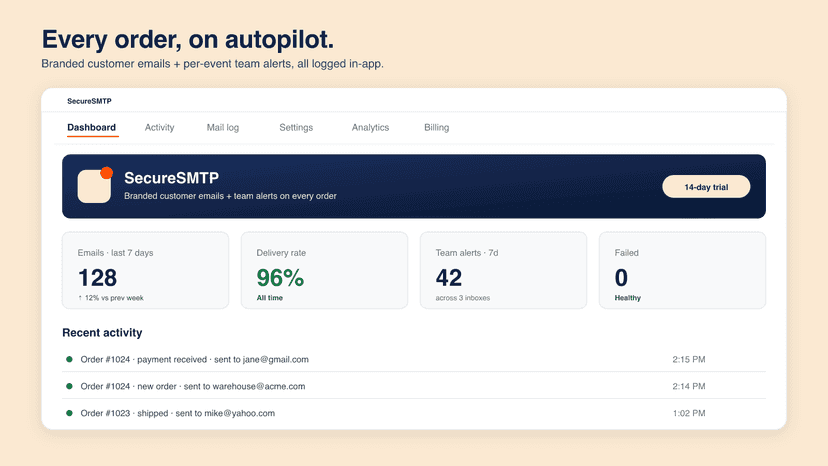Click the 14-day trial button
Image resolution: width=828 pixels, height=466 pixels.
click(x=706, y=187)
